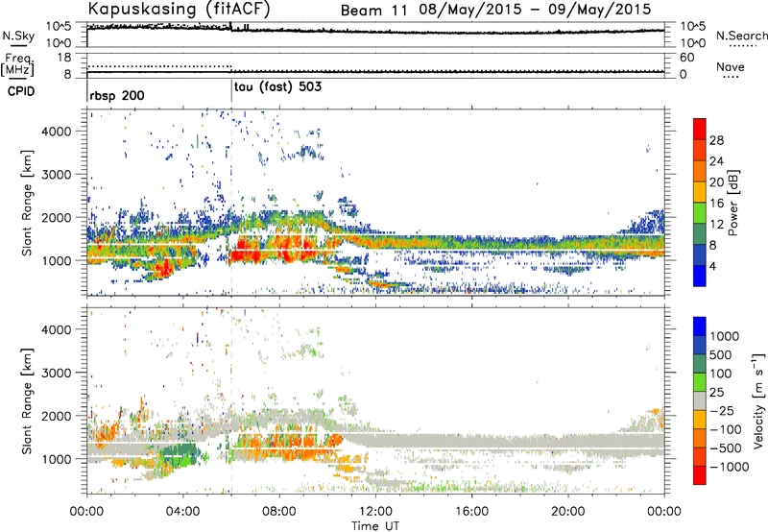Click the 'N.Search' legend label
The image size is (768, 532).
click(x=741, y=36)
